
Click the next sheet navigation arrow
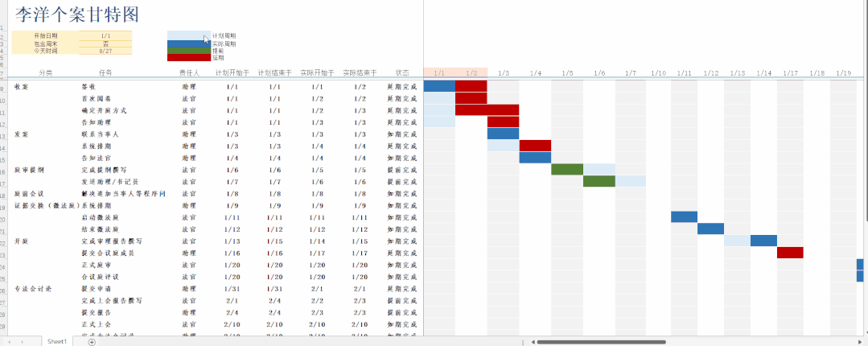[x=22, y=342]
